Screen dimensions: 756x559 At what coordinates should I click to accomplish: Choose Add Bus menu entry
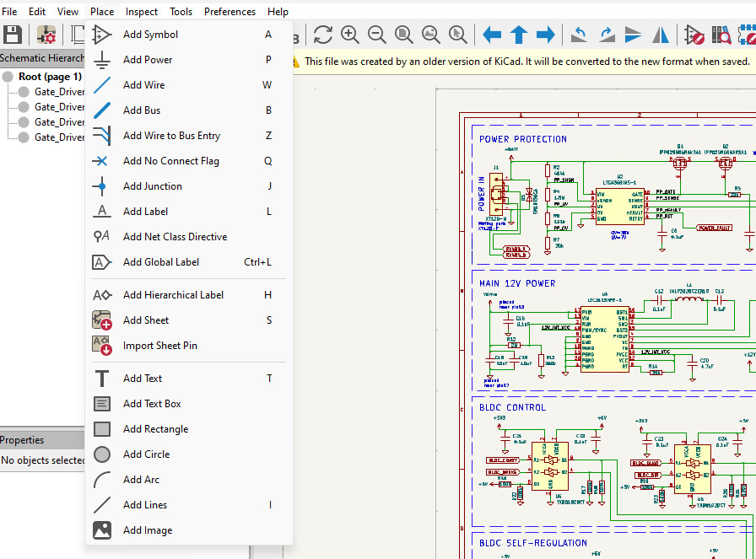(189, 110)
